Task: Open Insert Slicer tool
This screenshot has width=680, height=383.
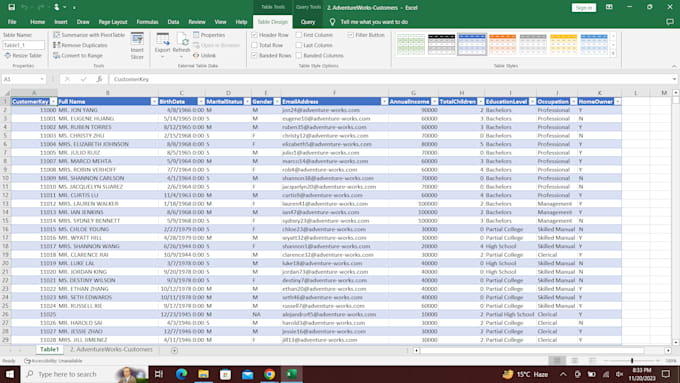Action: coord(137,46)
